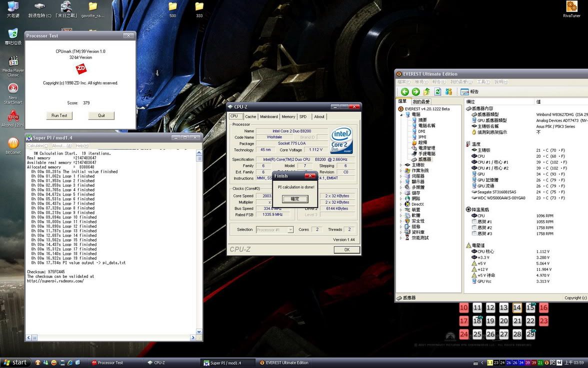This screenshot has height=368, width=588.
Task: Expand the 軟體 node in EVEREST tree
Action: [x=401, y=215]
